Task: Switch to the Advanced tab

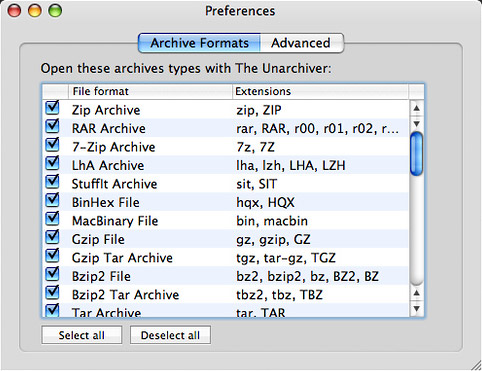Action: (301, 43)
